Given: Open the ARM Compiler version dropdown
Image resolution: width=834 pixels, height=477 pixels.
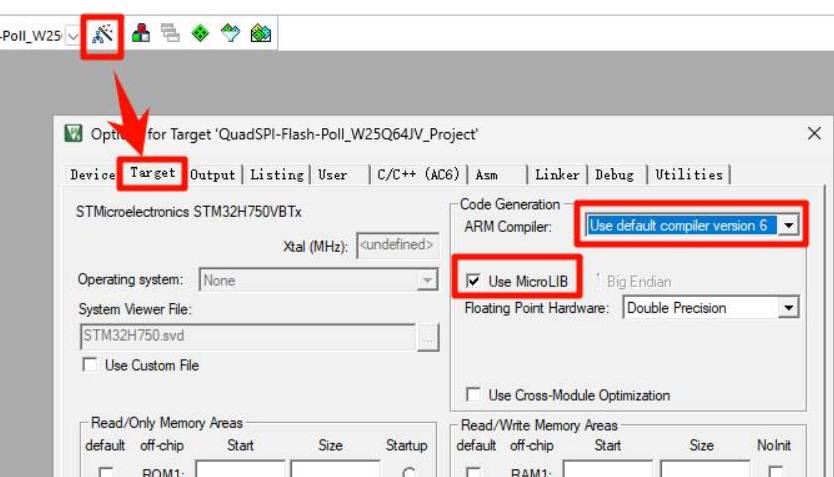Looking at the screenshot, I should (x=788, y=225).
